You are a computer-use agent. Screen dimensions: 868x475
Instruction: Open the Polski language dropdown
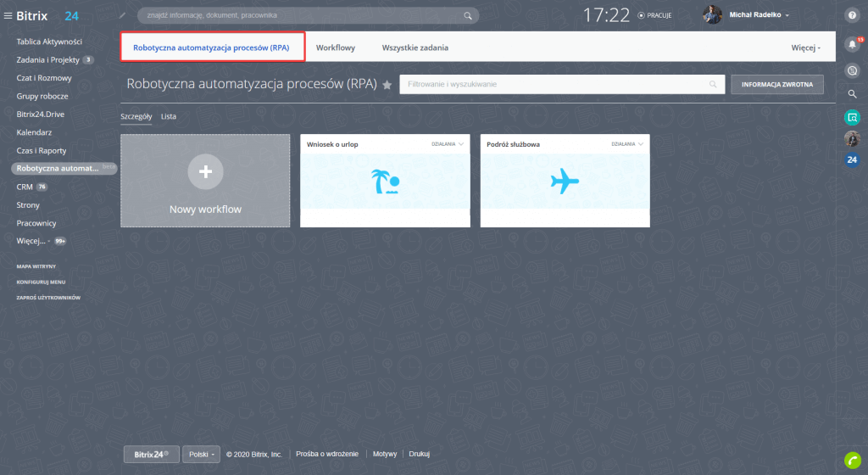201,455
